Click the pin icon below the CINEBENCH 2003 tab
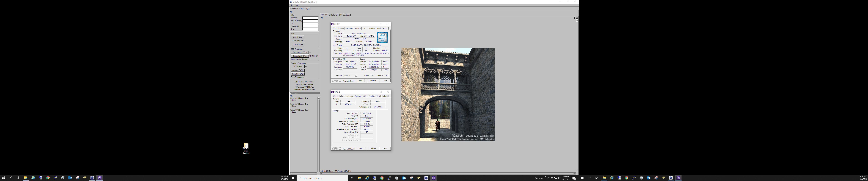This screenshot has height=181, width=868. pyautogui.click(x=291, y=12)
